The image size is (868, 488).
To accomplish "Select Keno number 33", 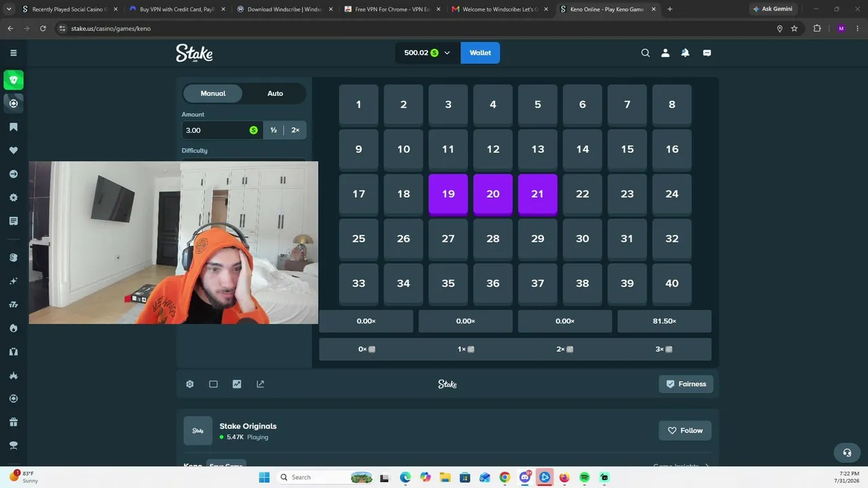I will tap(359, 284).
